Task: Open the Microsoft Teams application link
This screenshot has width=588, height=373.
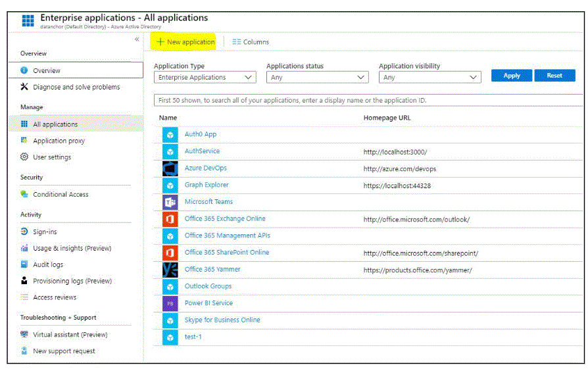Action: [x=208, y=202]
